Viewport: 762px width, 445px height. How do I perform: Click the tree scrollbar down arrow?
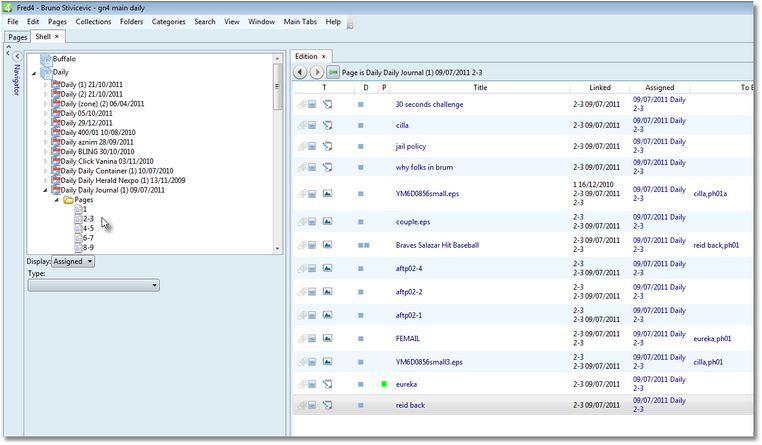pyautogui.click(x=277, y=249)
